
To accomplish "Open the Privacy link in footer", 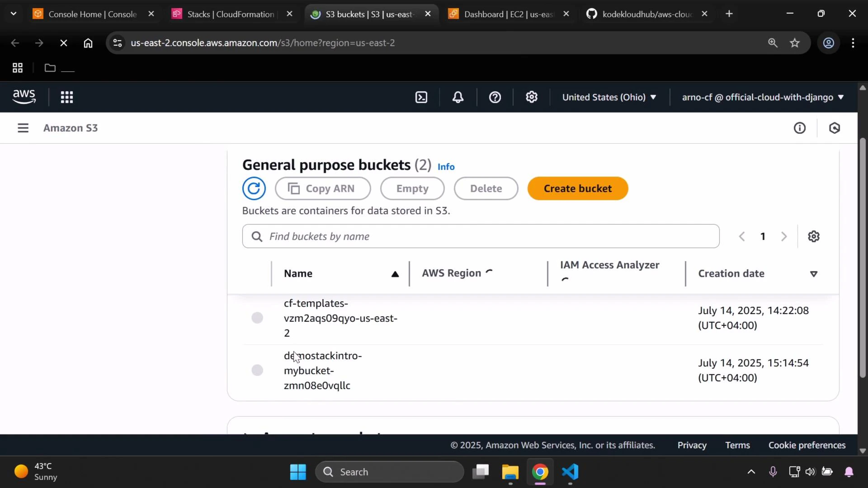I will pos(691,445).
